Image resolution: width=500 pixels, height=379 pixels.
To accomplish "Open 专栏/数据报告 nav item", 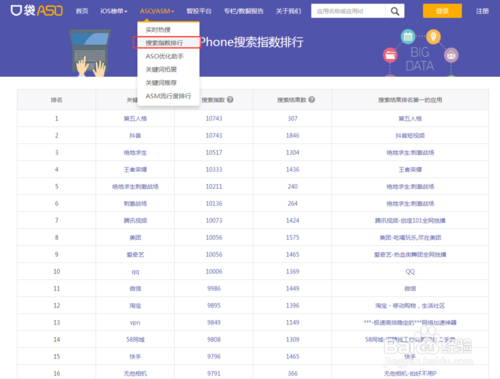I will tap(244, 11).
